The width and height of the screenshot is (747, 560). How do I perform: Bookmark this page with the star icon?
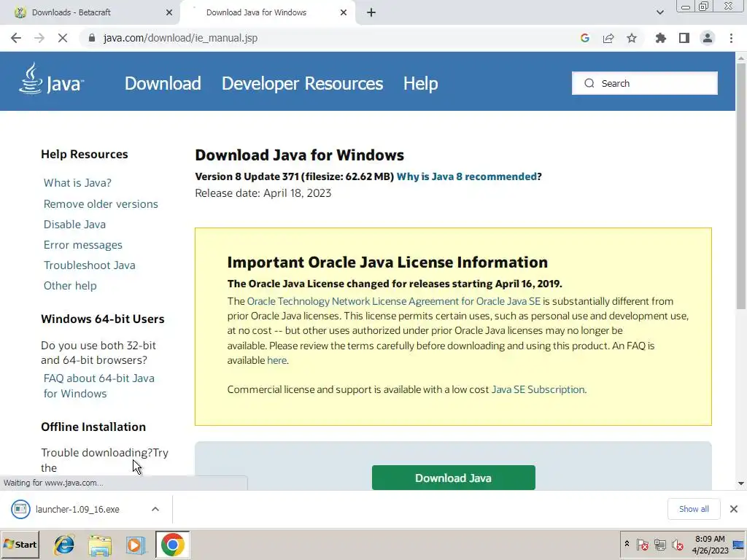tap(632, 38)
